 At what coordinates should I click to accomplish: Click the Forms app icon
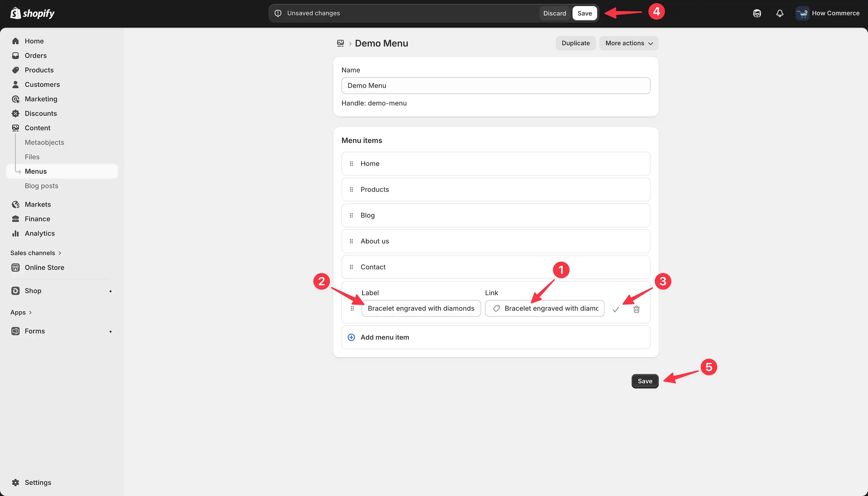click(x=15, y=331)
